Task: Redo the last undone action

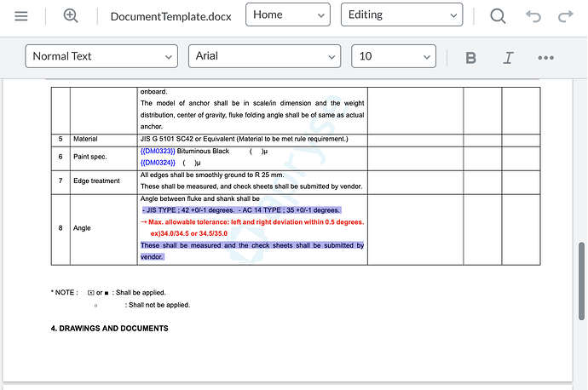Action: click(565, 16)
